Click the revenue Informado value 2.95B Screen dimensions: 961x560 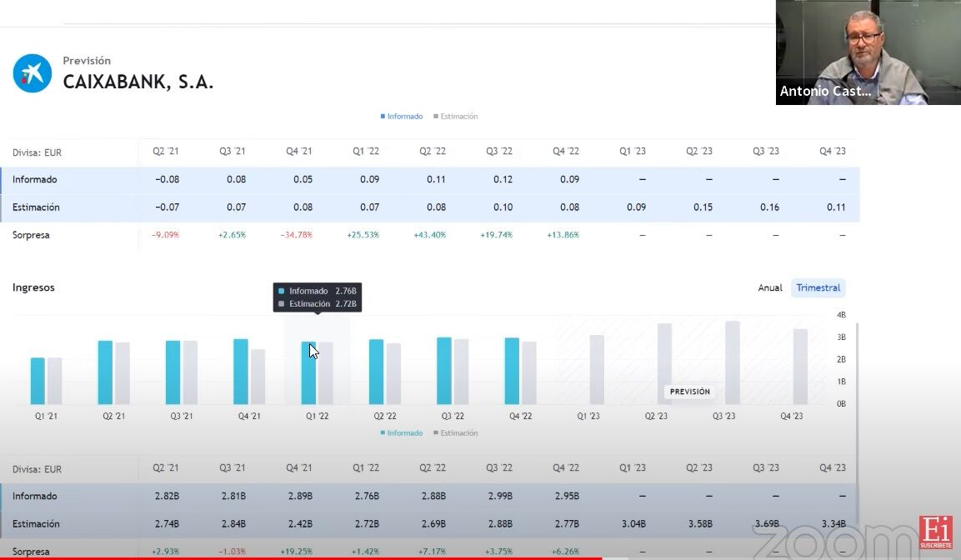pos(567,497)
